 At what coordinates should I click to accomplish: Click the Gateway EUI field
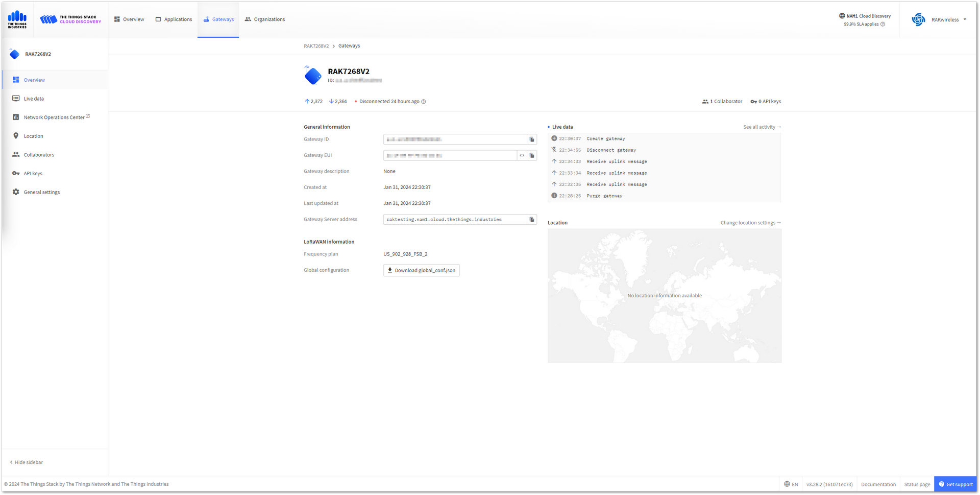450,155
